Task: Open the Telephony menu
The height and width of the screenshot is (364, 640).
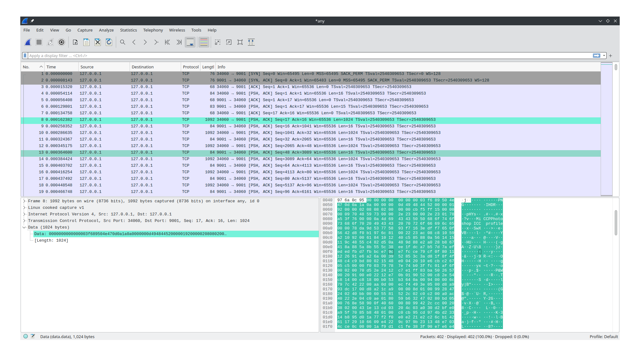Action: (153, 30)
